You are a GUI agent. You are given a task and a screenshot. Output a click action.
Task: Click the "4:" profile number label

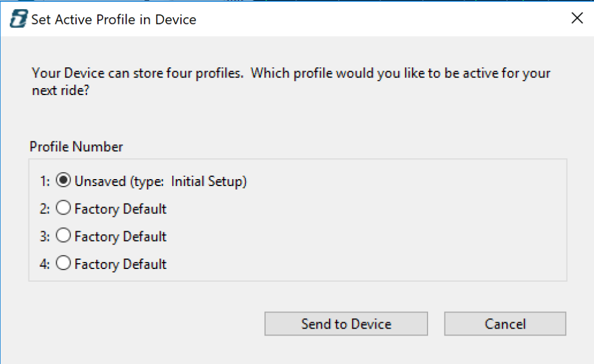point(45,264)
